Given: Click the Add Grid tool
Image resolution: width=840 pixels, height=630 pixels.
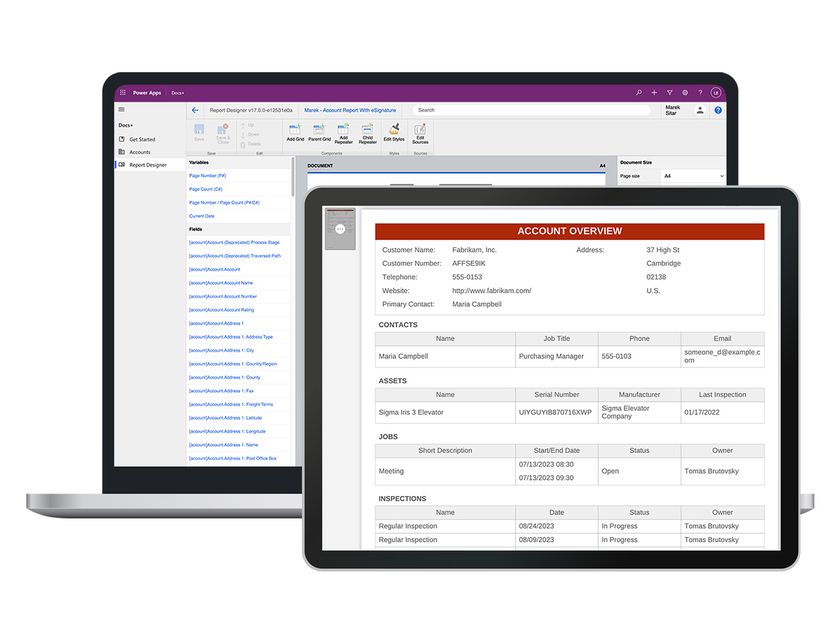Looking at the screenshot, I should [x=295, y=133].
